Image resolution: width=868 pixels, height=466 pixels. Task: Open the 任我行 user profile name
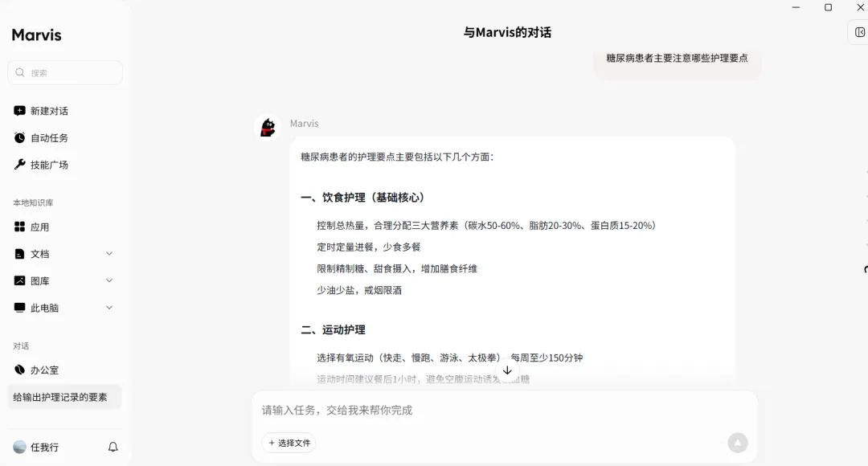click(44, 448)
